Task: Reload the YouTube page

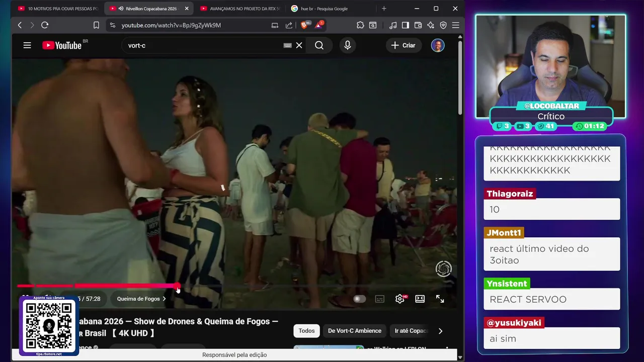Action: pyautogui.click(x=45, y=25)
